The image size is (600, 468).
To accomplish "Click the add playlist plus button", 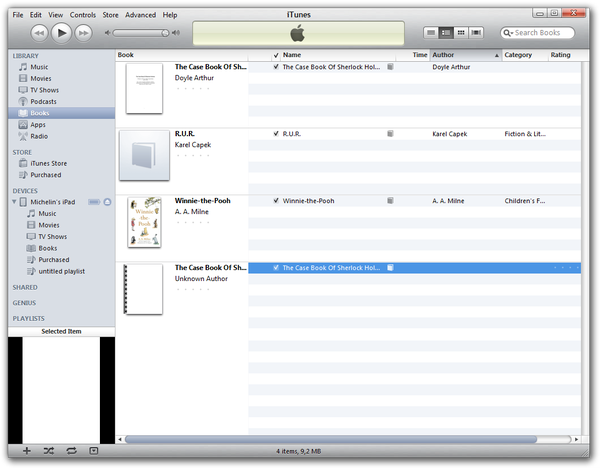I will tap(26, 451).
